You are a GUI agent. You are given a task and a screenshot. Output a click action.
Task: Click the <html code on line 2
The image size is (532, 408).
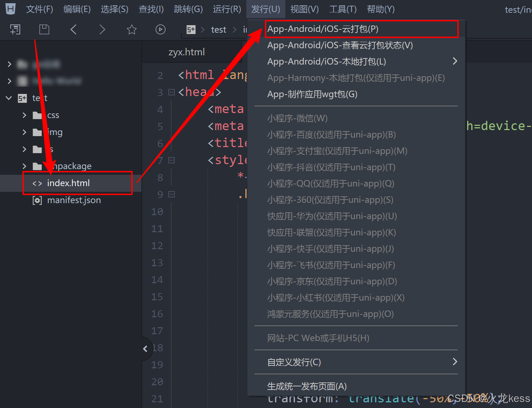(196, 75)
